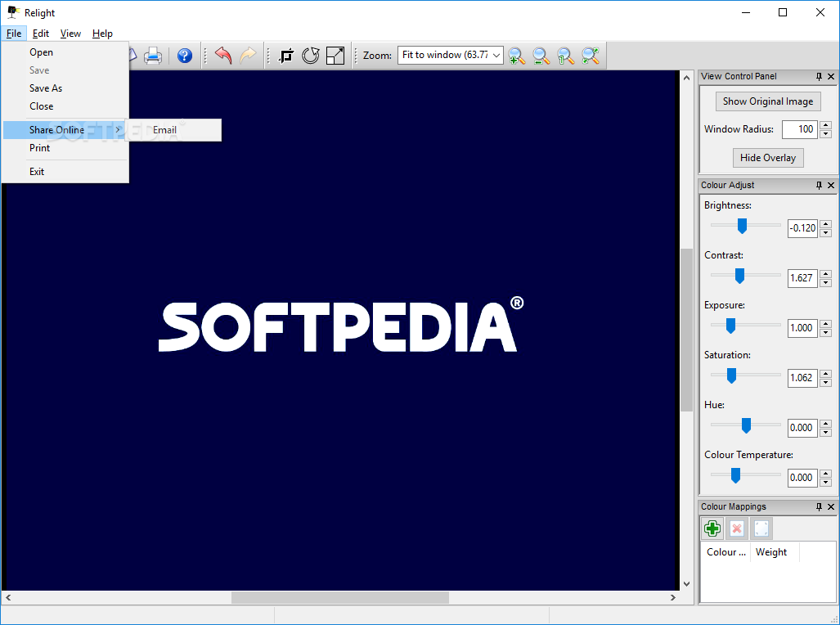The height and width of the screenshot is (625, 840).
Task: Open the View menu
Action: pos(70,34)
